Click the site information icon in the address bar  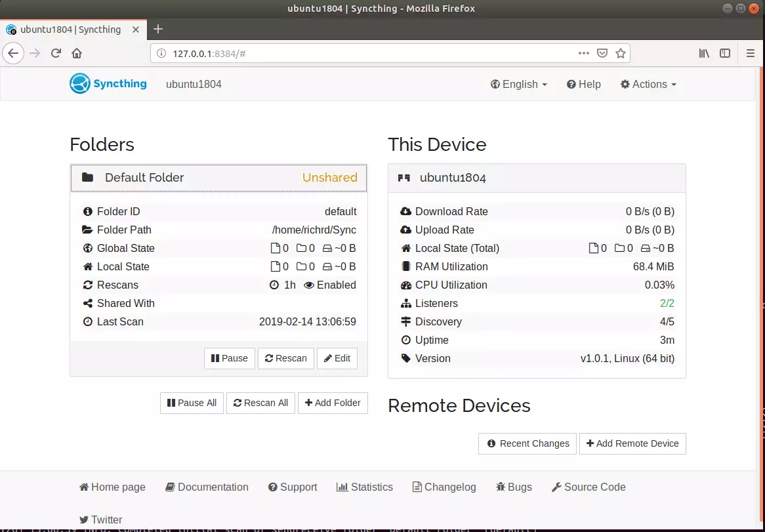point(162,53)
